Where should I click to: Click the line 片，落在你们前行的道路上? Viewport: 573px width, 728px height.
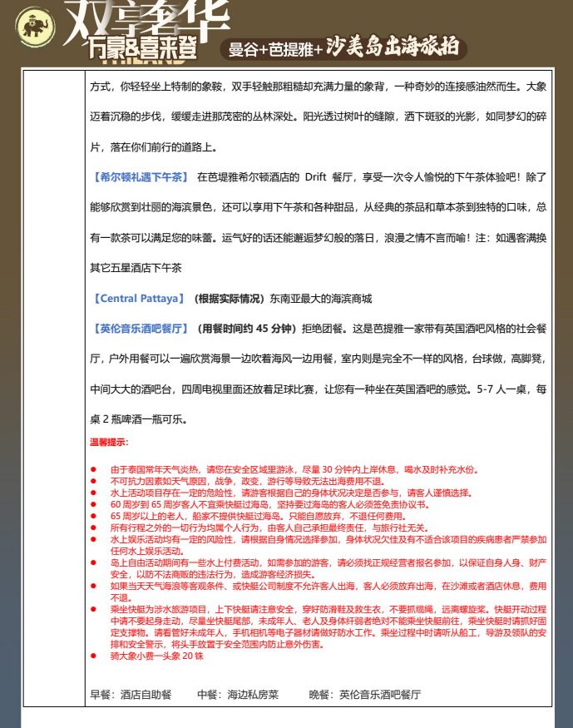tap(154, 147)
